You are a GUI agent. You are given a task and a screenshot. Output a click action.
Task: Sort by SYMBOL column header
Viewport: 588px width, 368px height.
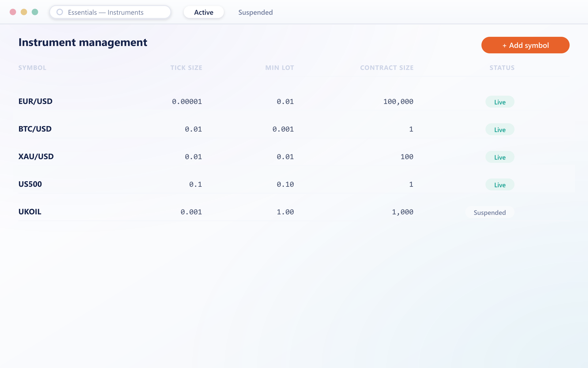32,68
